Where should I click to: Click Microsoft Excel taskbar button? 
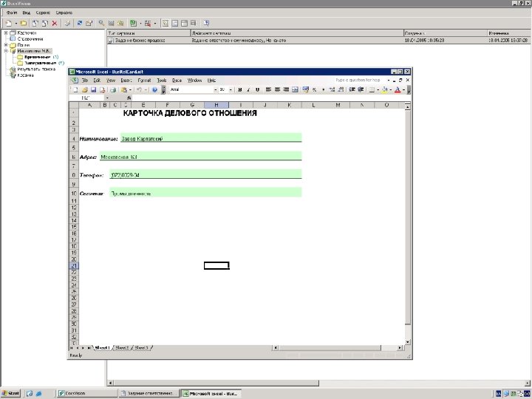pyautogui.click(x=211, y=393)
